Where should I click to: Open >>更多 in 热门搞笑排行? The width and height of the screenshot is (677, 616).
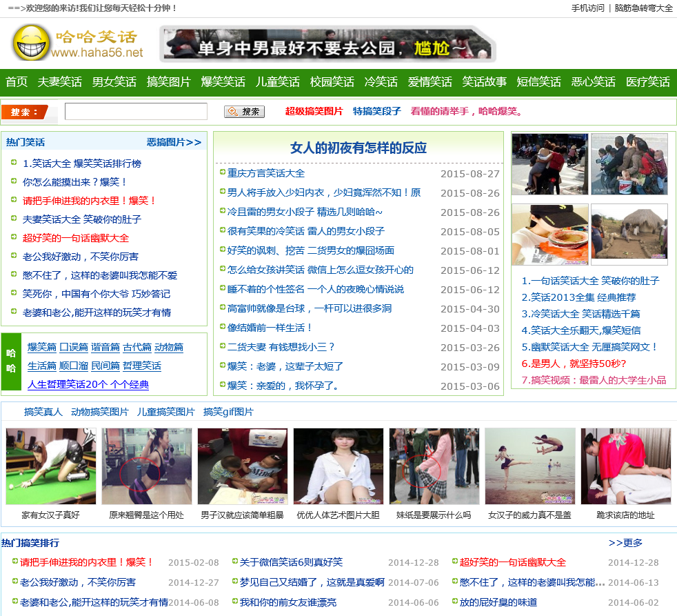pos(625,543)
